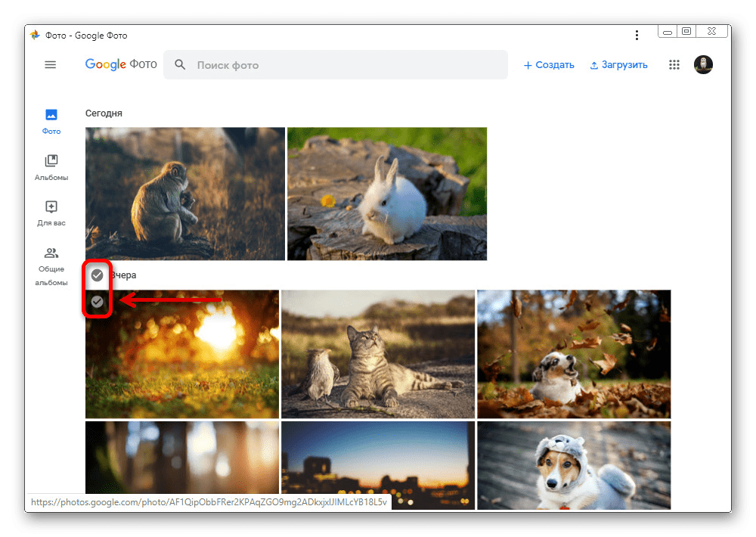Open the cat and bird photo
This screenshot has height=537, width=756.
click(378, 354)
